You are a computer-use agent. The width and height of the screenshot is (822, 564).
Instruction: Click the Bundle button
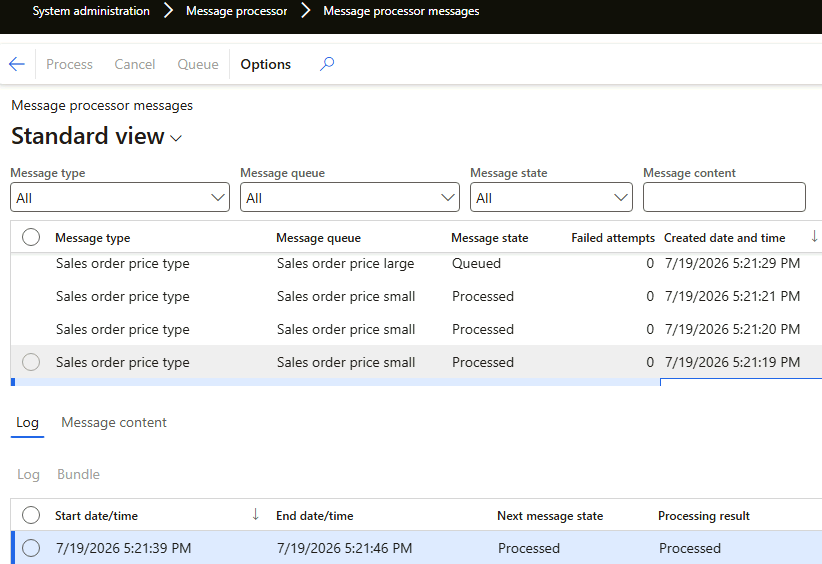tap(78, 474)
